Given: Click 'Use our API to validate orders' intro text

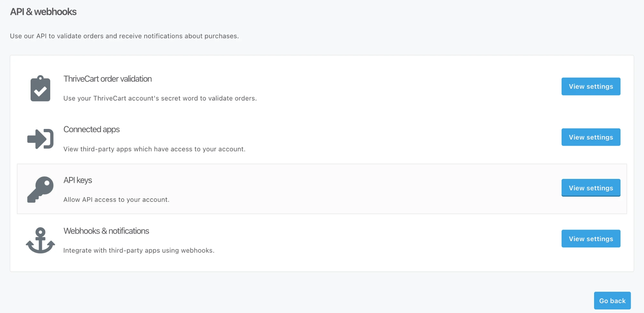Looking at the screenshot, I should pos(124,36).
